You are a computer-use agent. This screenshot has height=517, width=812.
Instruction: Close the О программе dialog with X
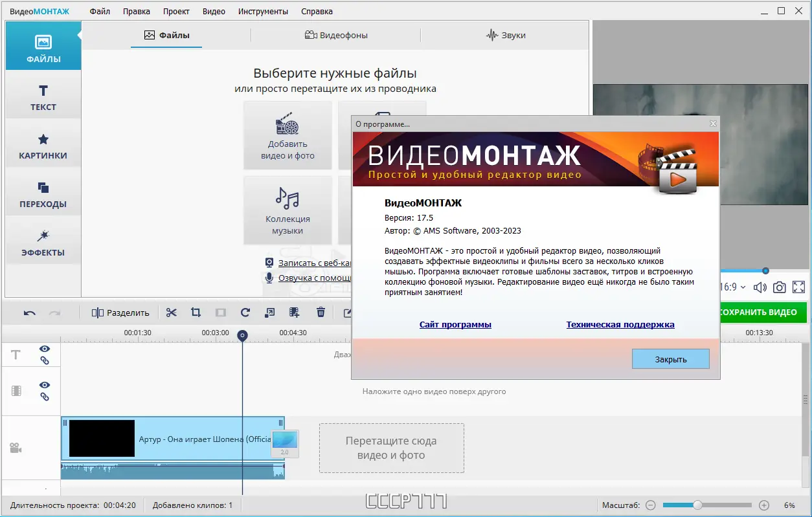[713, 124]
